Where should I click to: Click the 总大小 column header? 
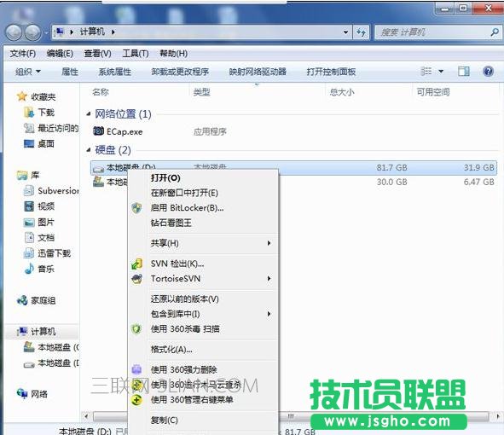click(x=342, y=92)
